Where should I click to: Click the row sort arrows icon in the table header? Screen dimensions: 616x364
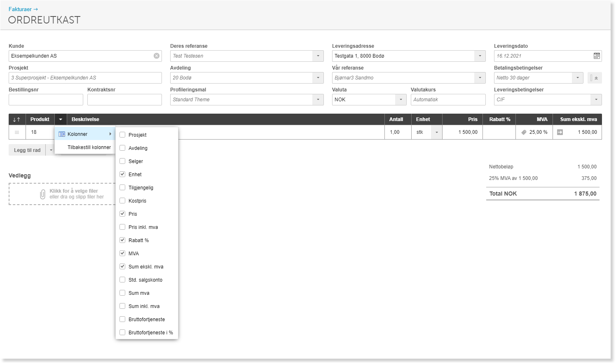[17, 119]
